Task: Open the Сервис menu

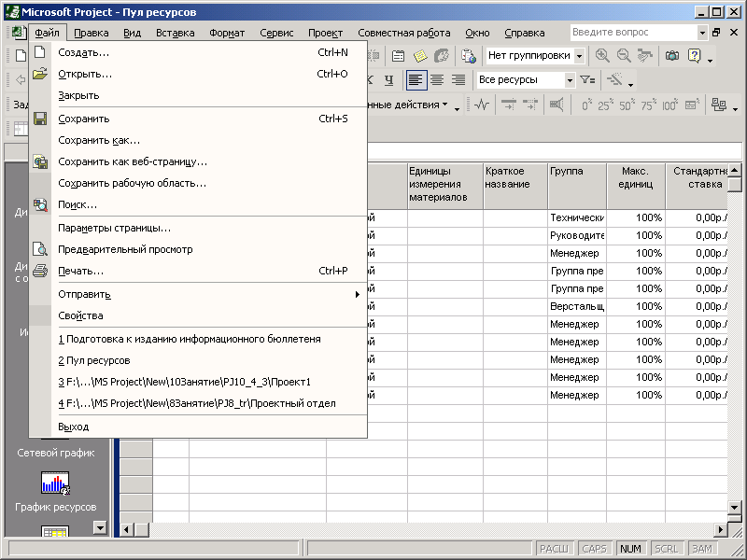Action: [276, 33]
